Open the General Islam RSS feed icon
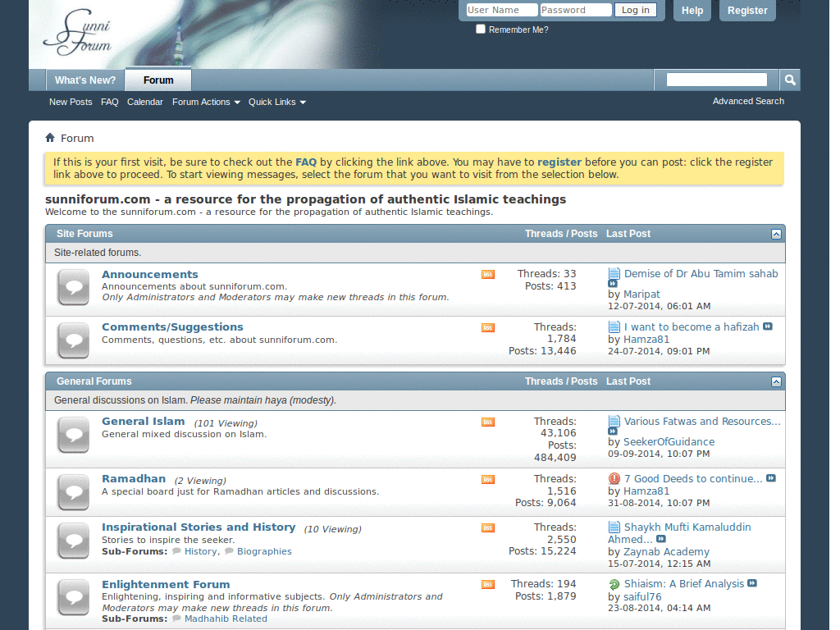The image size is (840, 630). tap(487, 422)
